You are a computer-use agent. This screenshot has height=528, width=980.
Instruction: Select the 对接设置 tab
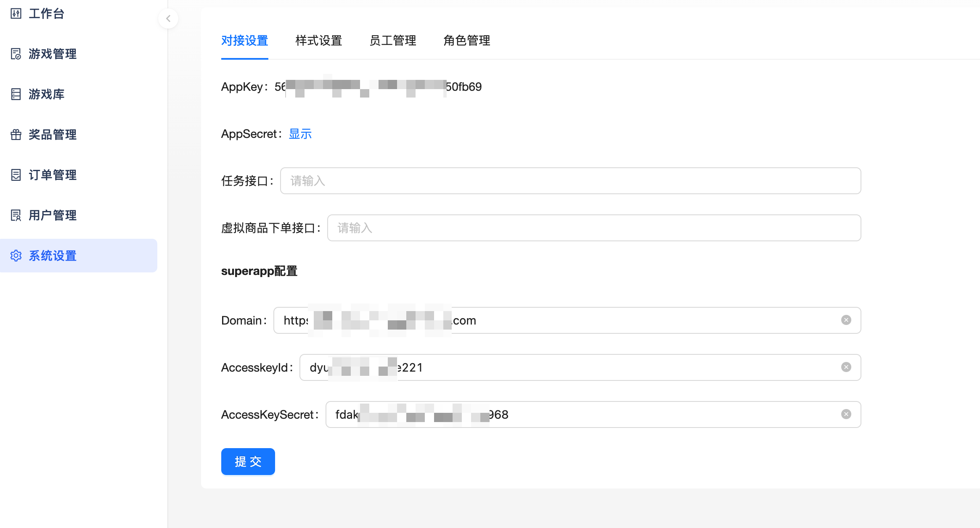coord(244,41)
